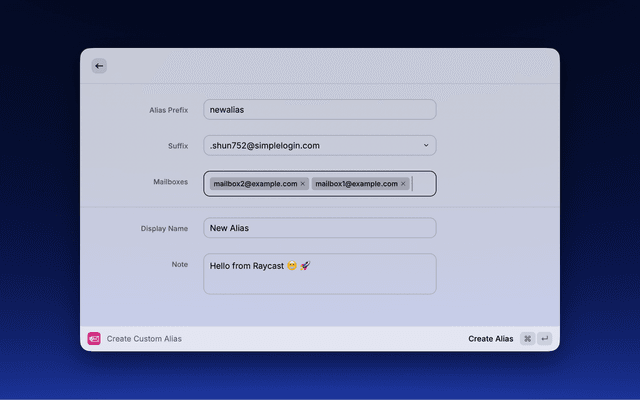Image resolution: width=640 pixels, height=400 pixels.
Task: Select the mailbox1@example.com tag
Action: (356, 184)
